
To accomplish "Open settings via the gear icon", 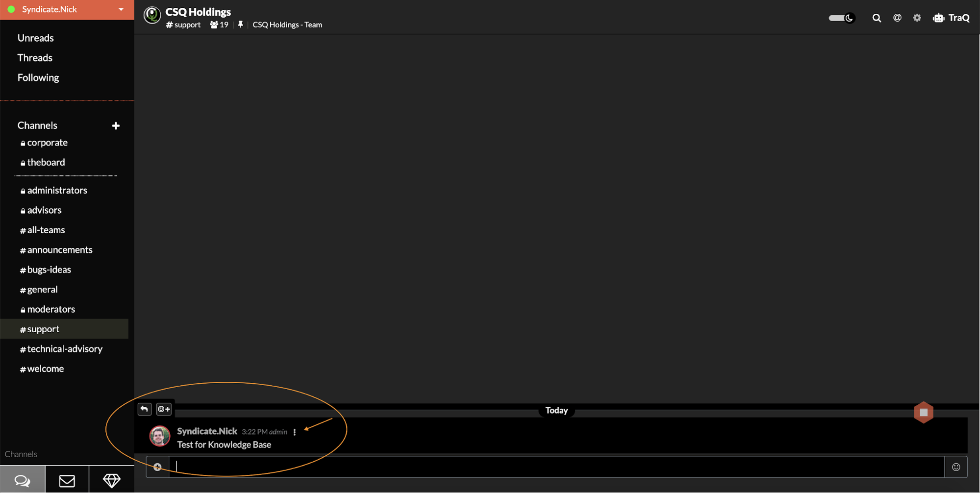I will click(917, 18).
